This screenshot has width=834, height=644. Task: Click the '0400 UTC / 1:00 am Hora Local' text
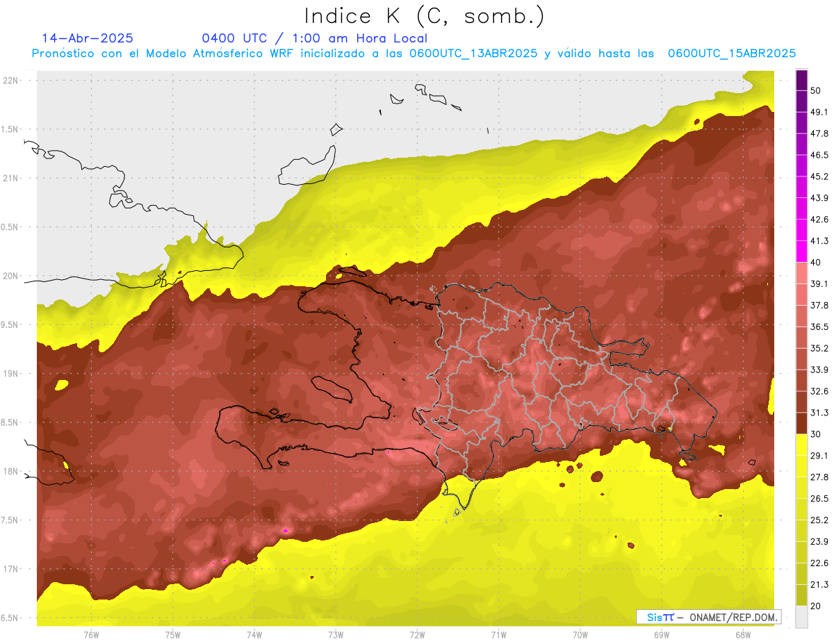pyautogui.click(x=314, y=38)
